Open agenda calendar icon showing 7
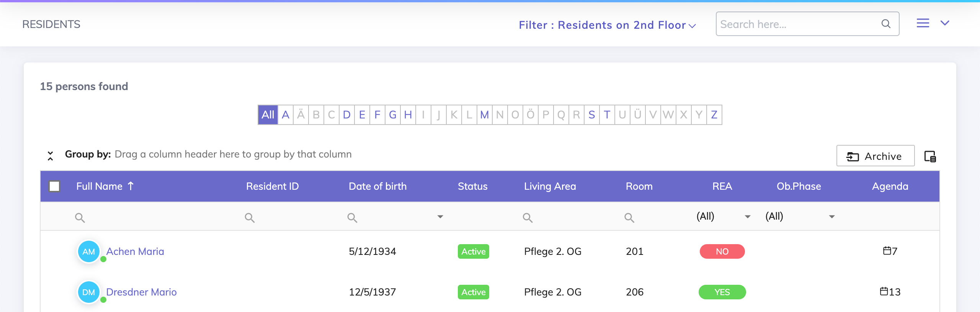Viewport: 980px width, 312px height. point(887,251)
